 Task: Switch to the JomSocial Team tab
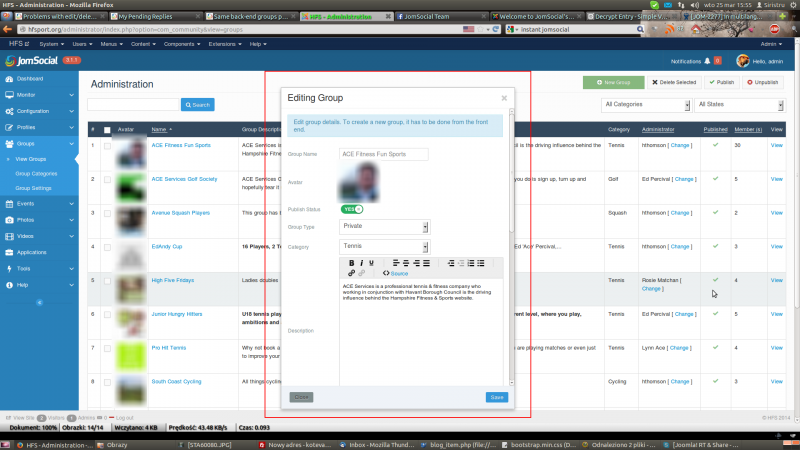[x=442, y=16]
